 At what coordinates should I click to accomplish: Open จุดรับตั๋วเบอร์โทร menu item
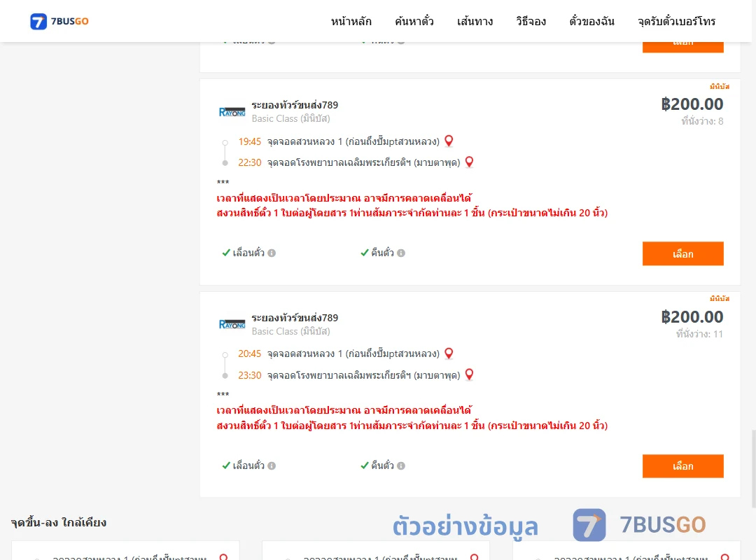[676, 21]
